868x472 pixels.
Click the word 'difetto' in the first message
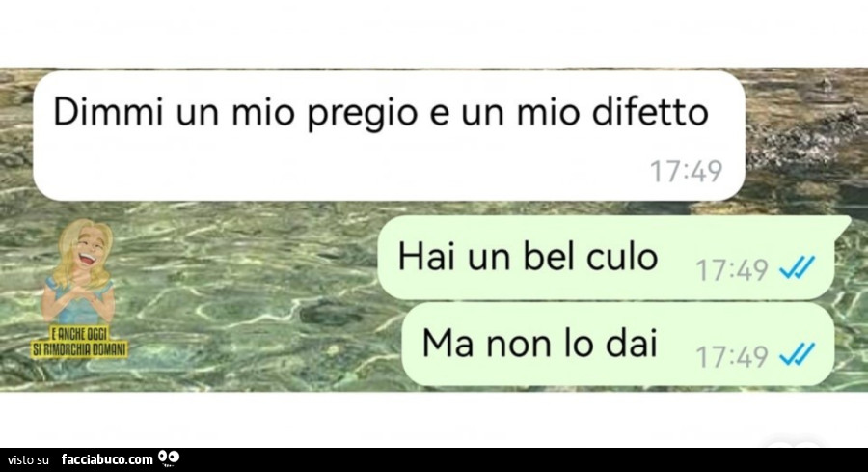coord(650,113)
